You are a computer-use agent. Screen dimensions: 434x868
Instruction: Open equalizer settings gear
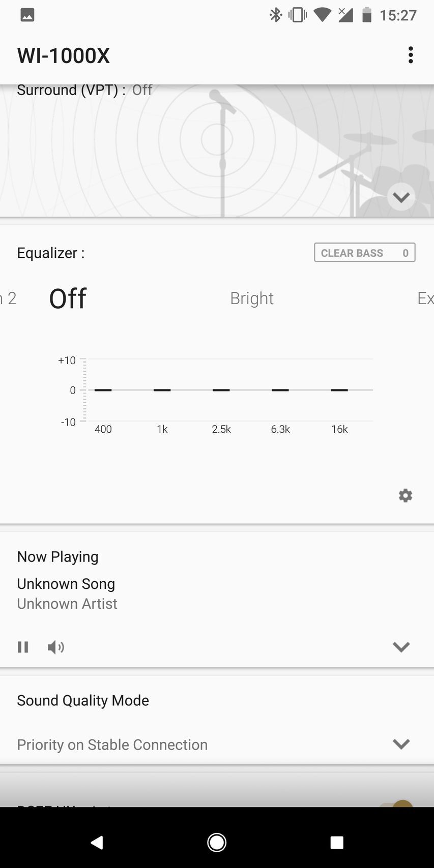tap(405, 495)
